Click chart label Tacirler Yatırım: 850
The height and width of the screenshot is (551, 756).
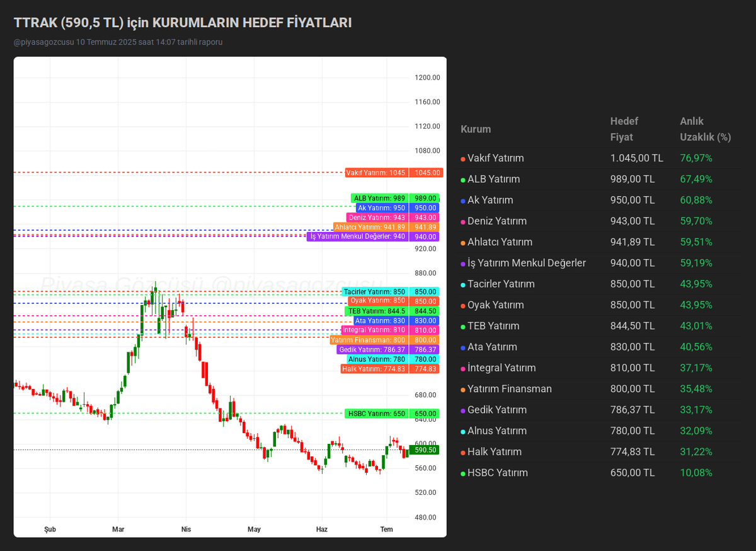tap(375, 292)
